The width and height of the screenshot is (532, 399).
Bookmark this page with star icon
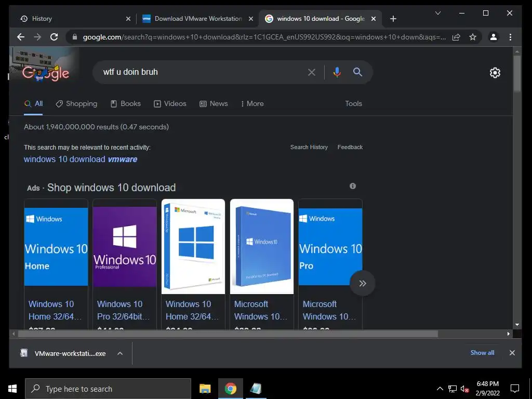(x=473, y=37)
